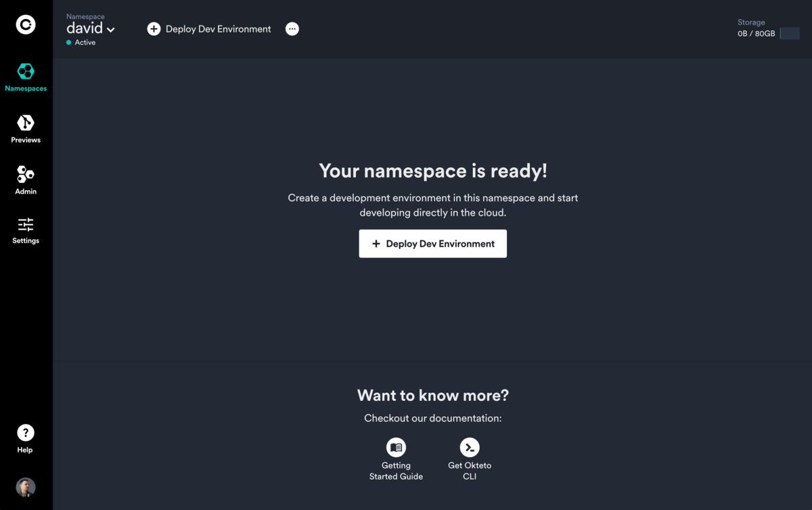Viewport: 812px width, 510px height.
Task: Open Settings from the sidebar icon
Action: click(25, 224)
